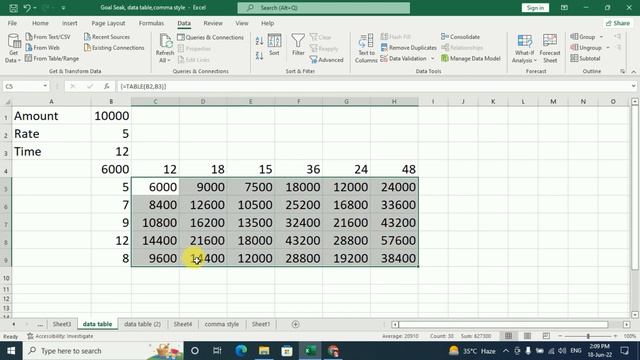This screenshot has width=640, height=360.
Task: Click the horizontal scrollbar
Action: (503, 324)
